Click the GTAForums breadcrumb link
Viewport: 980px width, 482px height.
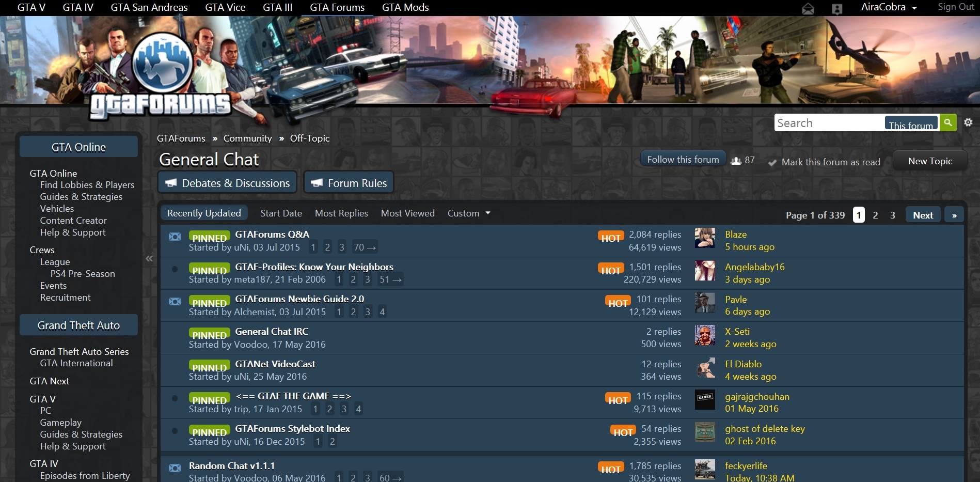click(x=181, y=138)
